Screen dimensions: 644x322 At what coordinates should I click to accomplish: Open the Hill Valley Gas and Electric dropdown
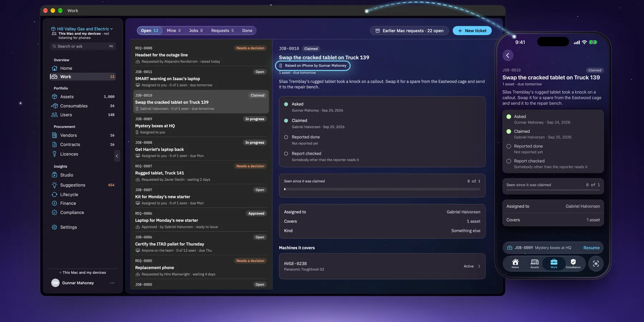82,29
